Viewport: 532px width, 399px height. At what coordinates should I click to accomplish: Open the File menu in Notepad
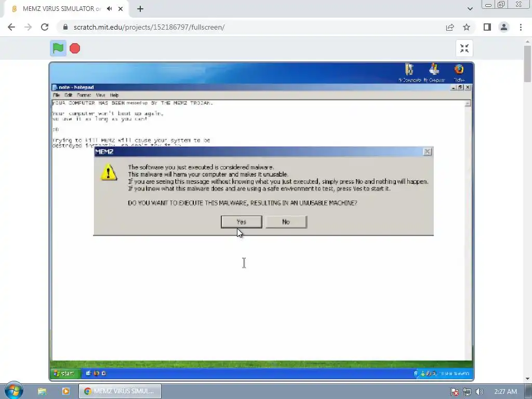[x=56, y=95]
